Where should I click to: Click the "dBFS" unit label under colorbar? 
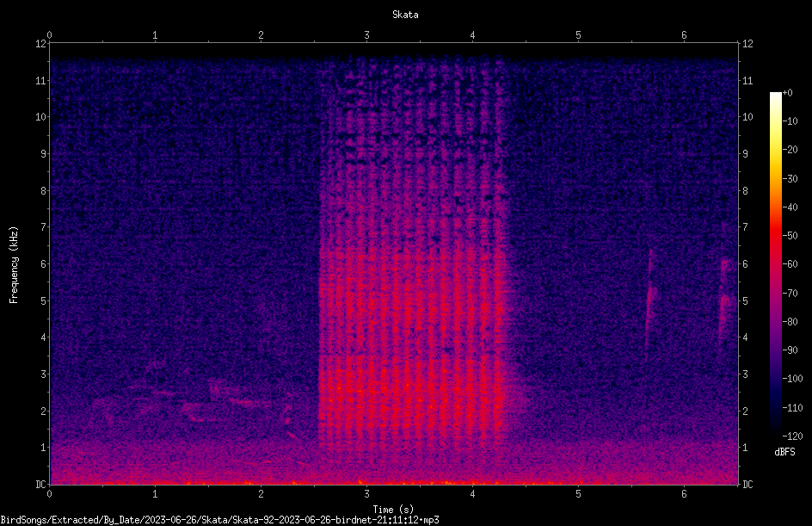pos(784,452)
